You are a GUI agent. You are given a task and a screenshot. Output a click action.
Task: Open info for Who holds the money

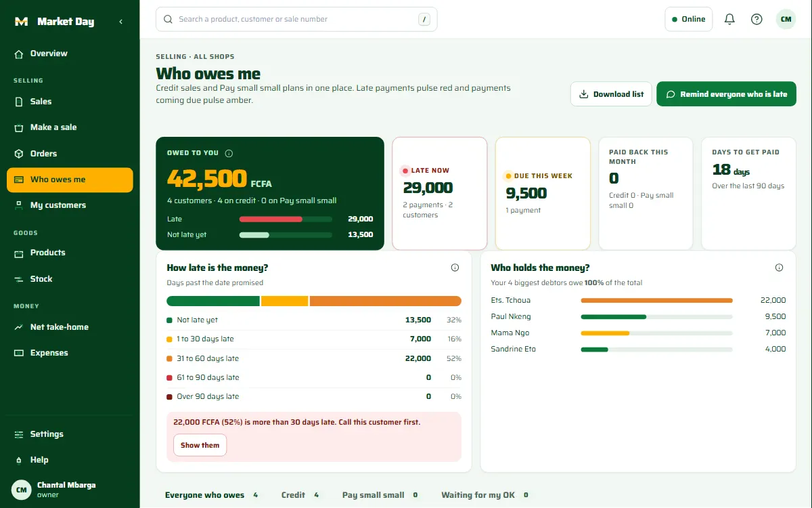tap(779, 268)
